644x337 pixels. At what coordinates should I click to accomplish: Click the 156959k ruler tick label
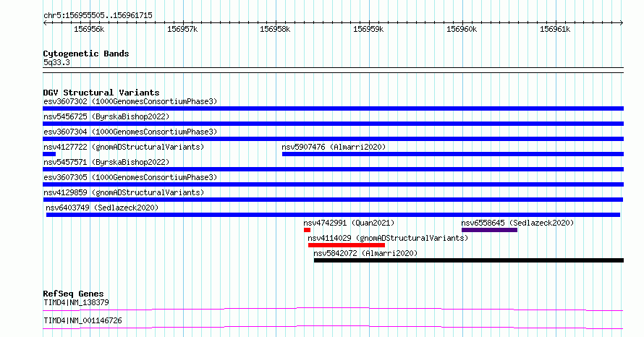click(x=368, y=29)
